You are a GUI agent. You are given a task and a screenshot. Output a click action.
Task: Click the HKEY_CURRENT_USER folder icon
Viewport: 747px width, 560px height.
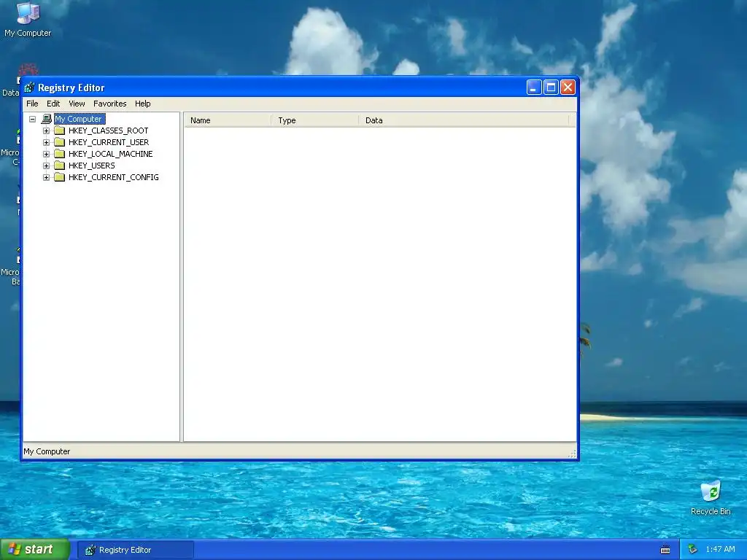click(60, 142)
